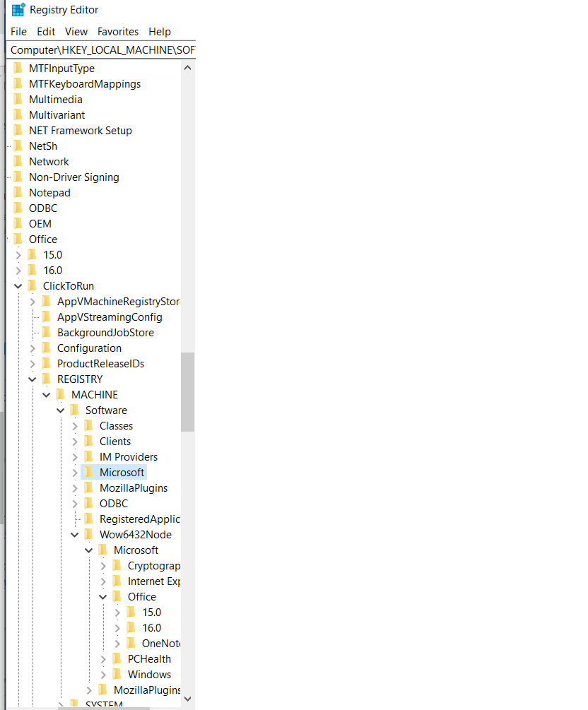Click the Cryptography folder icon
Viewport: 588px width, 710px height.
(117, 566)
